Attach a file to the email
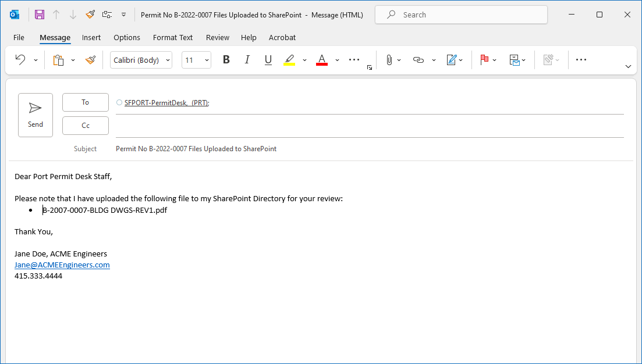642x364 pixels. click(389, 59)
